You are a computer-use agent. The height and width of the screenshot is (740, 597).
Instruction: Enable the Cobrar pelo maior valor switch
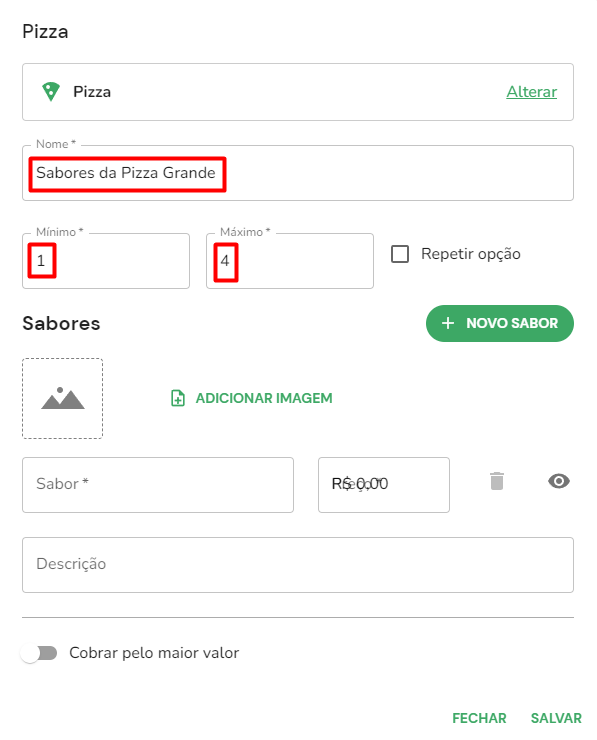coord(39,653)
